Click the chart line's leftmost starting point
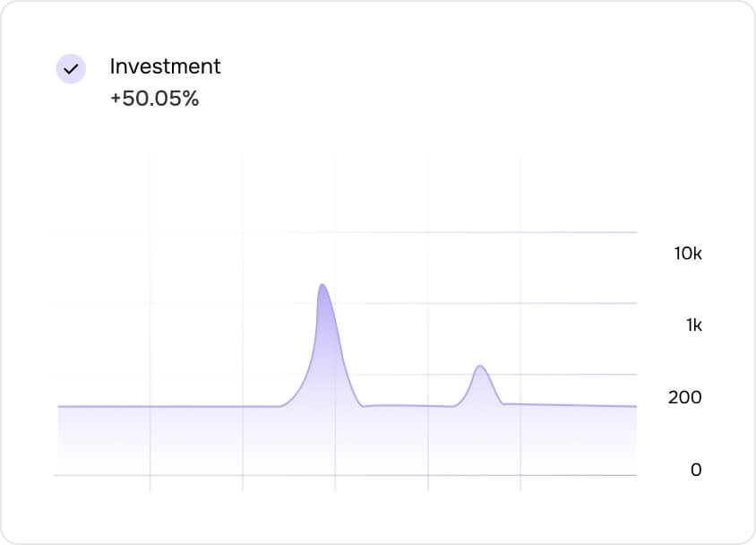756x545 pixels. tap(59, 407)
